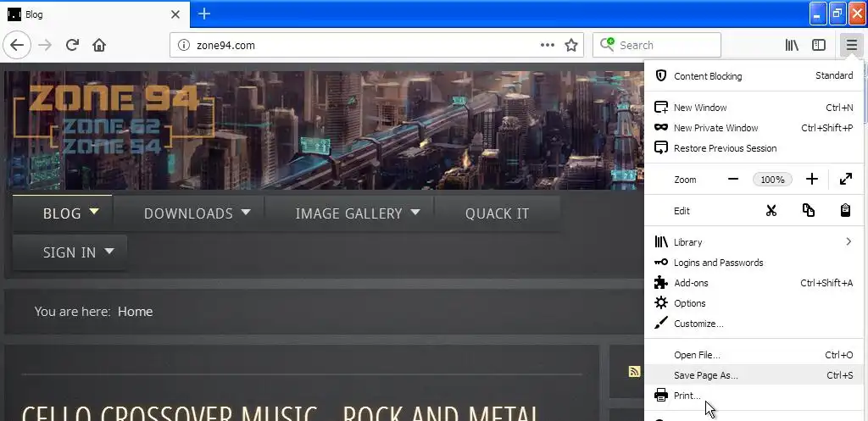Viewport: 868px width, 421px height.
Task: Reload the page with the refresh icon
Action: [72, 45]
